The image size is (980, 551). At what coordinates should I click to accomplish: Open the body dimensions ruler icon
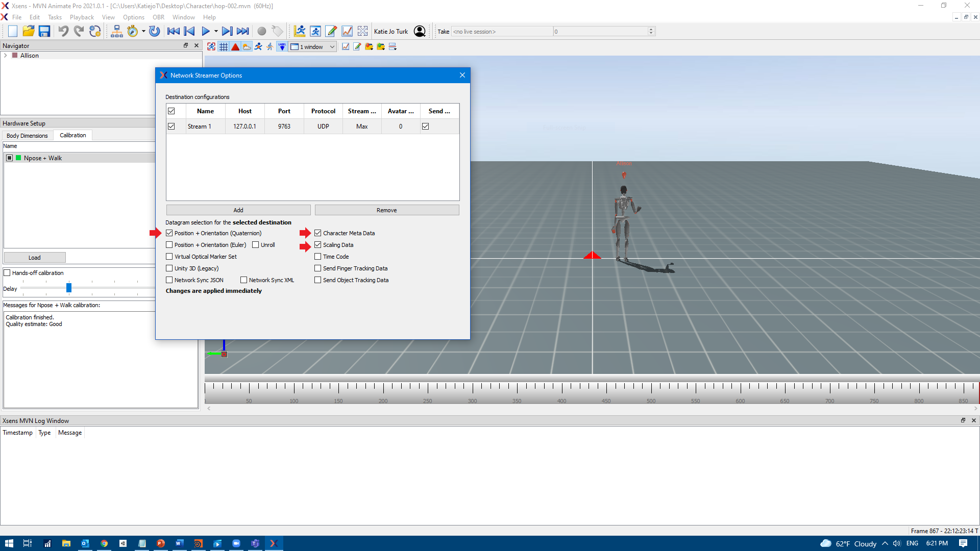point(300,31)
